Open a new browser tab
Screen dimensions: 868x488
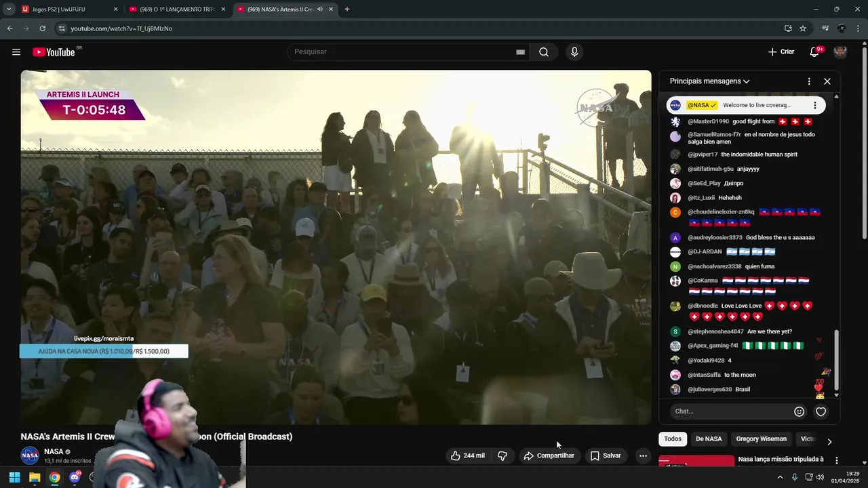coord(347,9)
